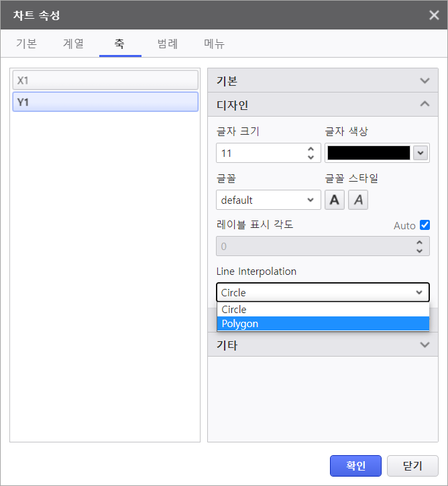Close the 차트 속성 dialog with X
Screen dimensions: 448x486
[434, 15]
